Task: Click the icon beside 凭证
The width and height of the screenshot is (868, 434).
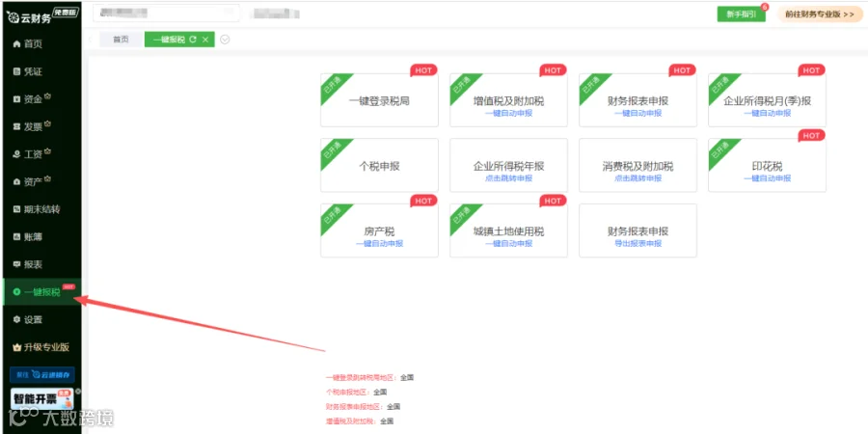Action: [16, 71]
